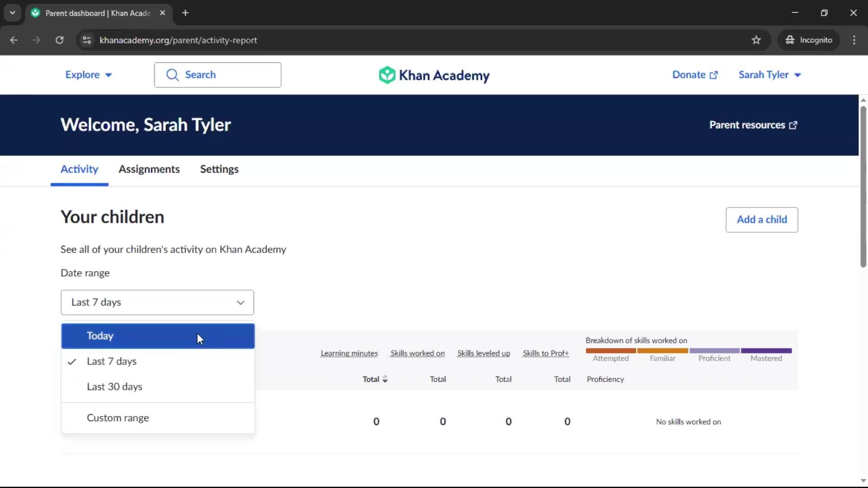
Task: Choose the checked Last 7 days option
Action: [x=158, y=361]
